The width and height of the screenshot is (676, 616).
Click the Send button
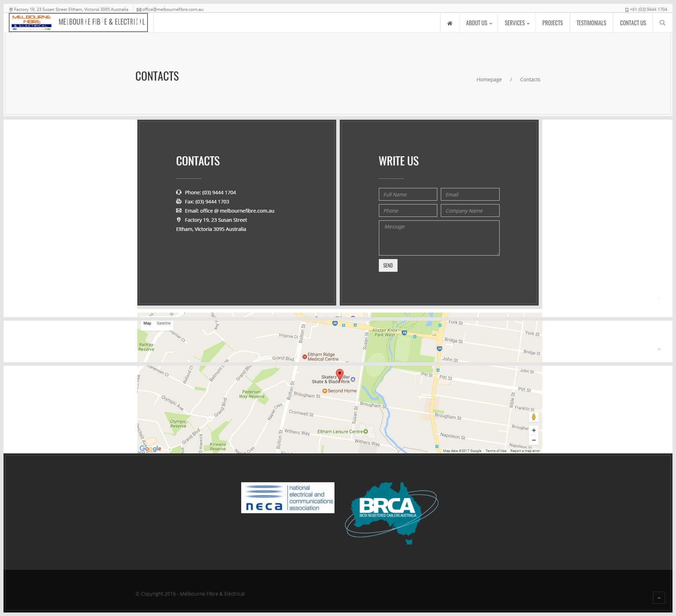(x=388, y=265)
